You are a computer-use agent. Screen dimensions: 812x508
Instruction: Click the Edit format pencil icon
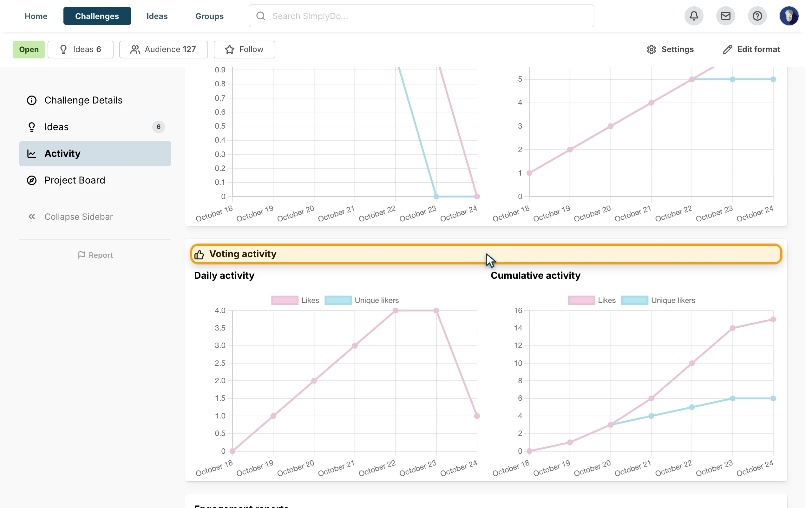[727, 50]
